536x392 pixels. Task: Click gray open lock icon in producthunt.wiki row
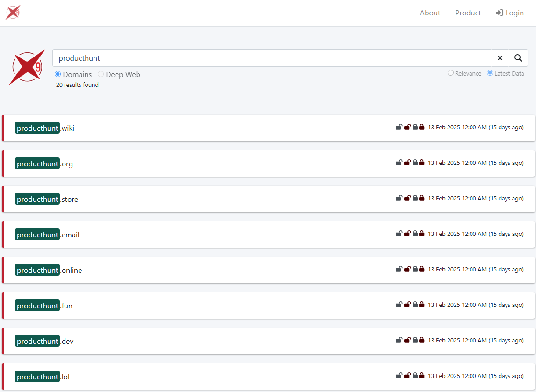coord(399,127)
